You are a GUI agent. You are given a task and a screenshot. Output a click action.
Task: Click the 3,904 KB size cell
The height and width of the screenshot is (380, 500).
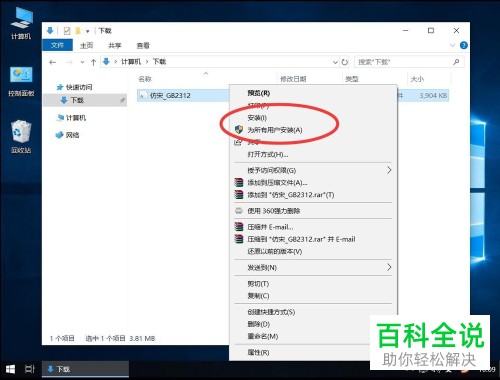point(433,95)
